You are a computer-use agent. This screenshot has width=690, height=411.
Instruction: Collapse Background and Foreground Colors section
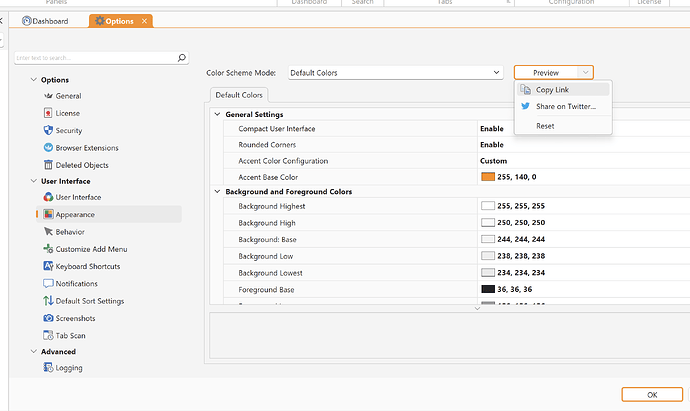[217, 191]
